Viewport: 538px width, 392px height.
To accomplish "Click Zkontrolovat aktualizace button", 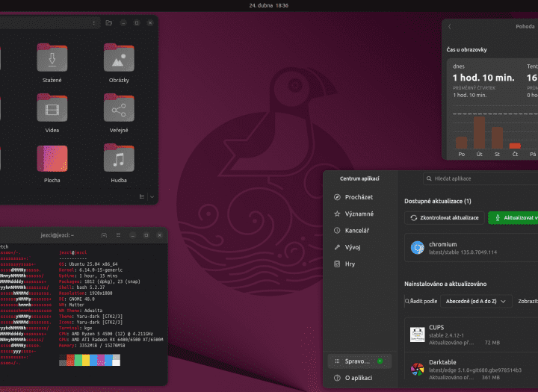I will coord(444,217).
